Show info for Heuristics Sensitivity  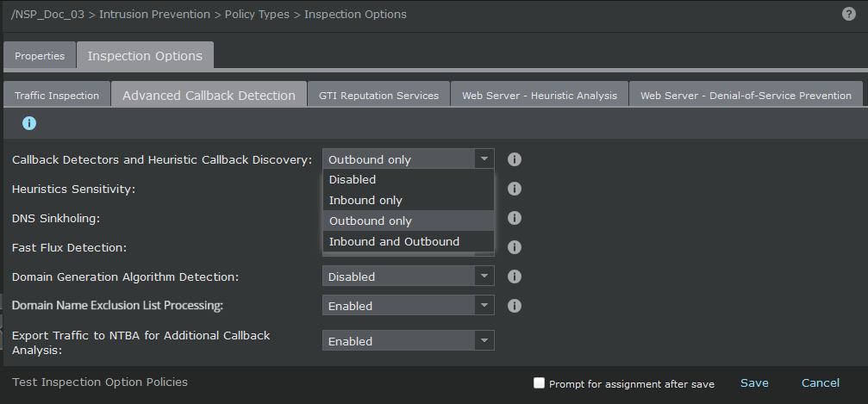(515, 189)
